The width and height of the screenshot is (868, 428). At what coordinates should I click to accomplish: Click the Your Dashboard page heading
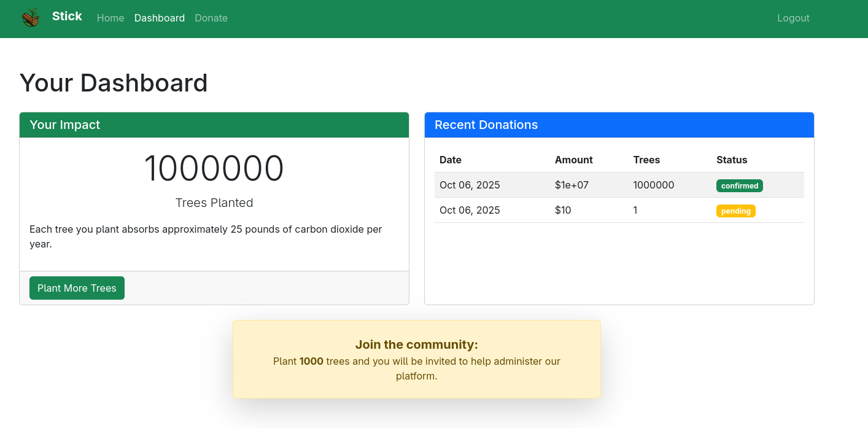click(114, 83)
